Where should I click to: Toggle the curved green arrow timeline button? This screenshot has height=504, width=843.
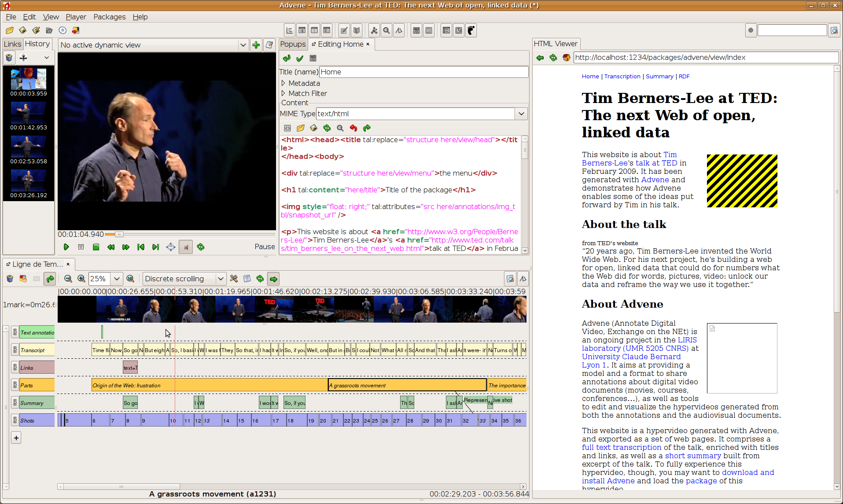[x=50, y=279]
